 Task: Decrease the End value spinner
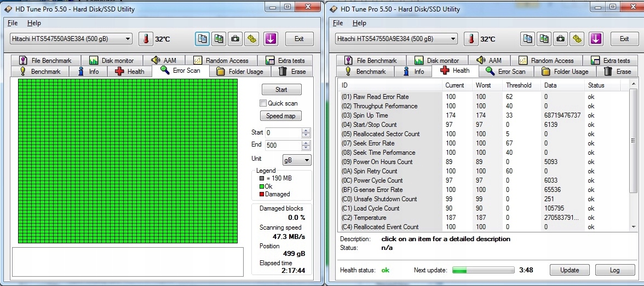[x=306, y=148]
